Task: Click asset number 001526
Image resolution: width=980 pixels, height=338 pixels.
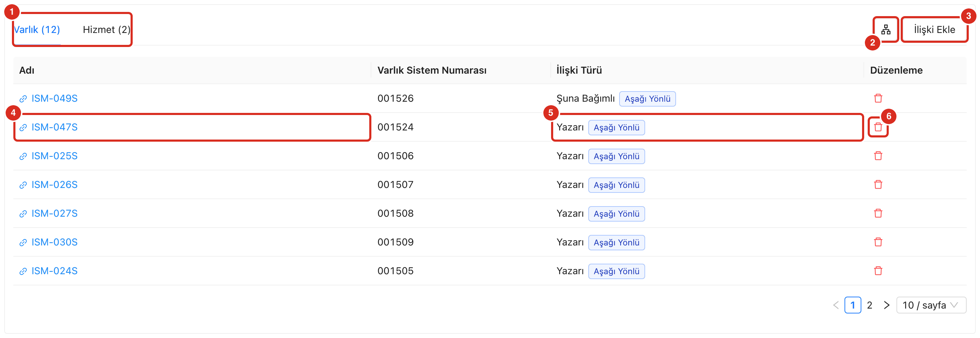Action: click(395, 99)
